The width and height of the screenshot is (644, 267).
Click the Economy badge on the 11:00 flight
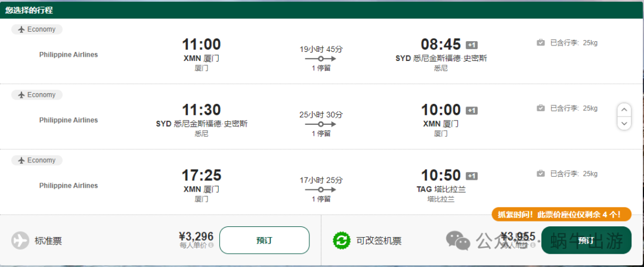[x=37, y=29]
